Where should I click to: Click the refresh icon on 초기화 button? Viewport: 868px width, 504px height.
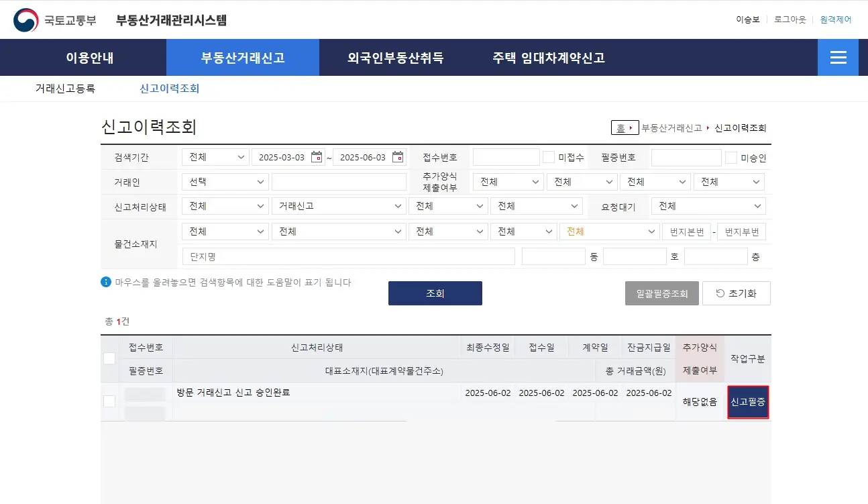point(720,293)
